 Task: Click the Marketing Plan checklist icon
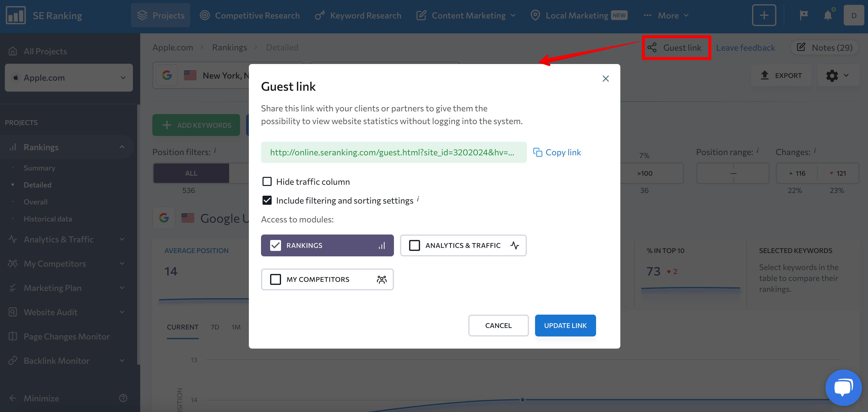pyautogui.click(x=13, y=288)
